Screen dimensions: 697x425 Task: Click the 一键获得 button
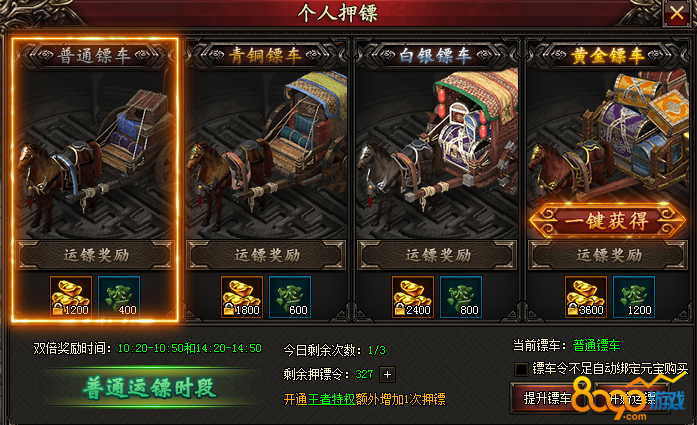pyautogui.click(x=607, y=221)
